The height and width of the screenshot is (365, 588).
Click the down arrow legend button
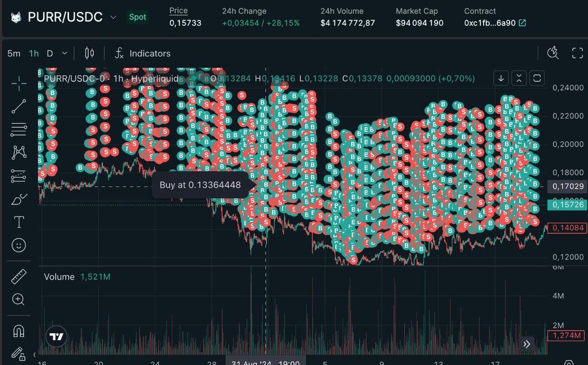501,78
